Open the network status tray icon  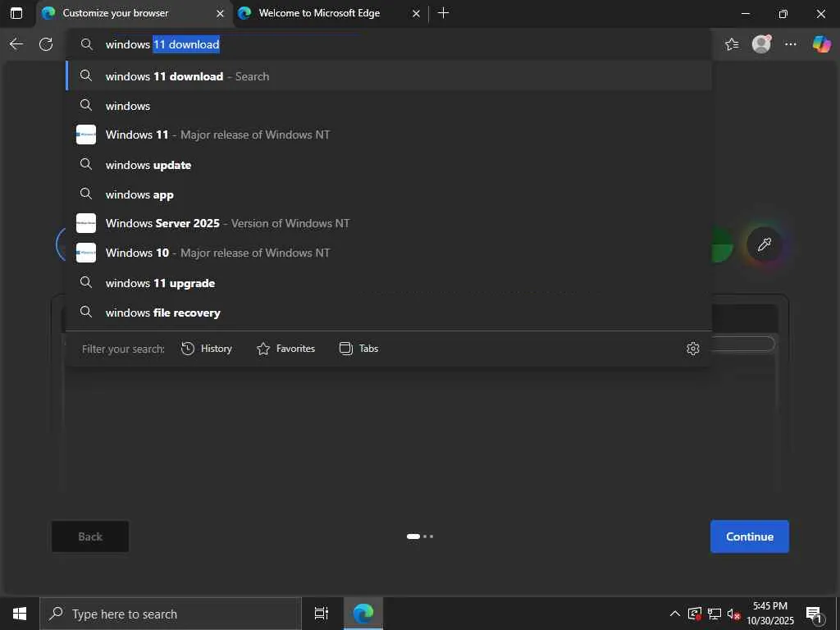(x=714, y=614)
